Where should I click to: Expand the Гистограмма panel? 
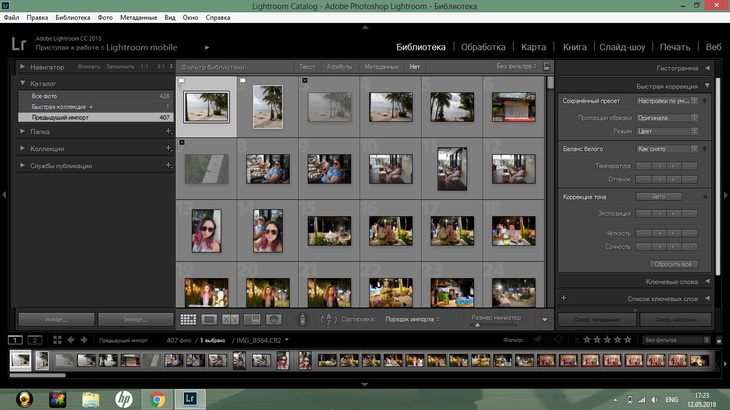[x=708, y=68]
